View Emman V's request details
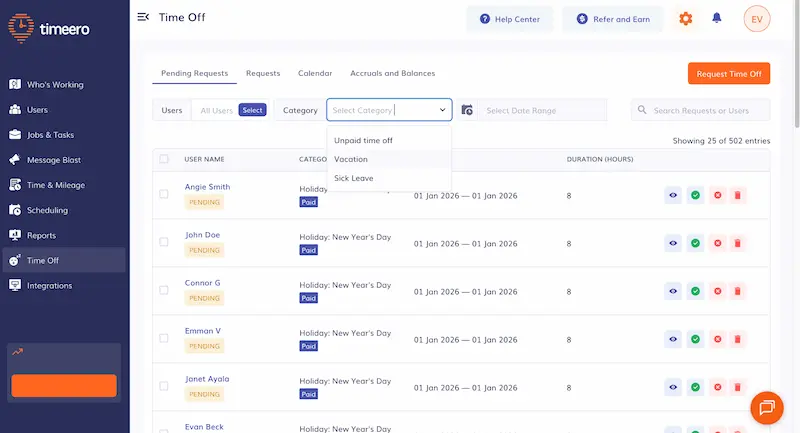This screenshot has height=433, width=800. tap(673, 339)
